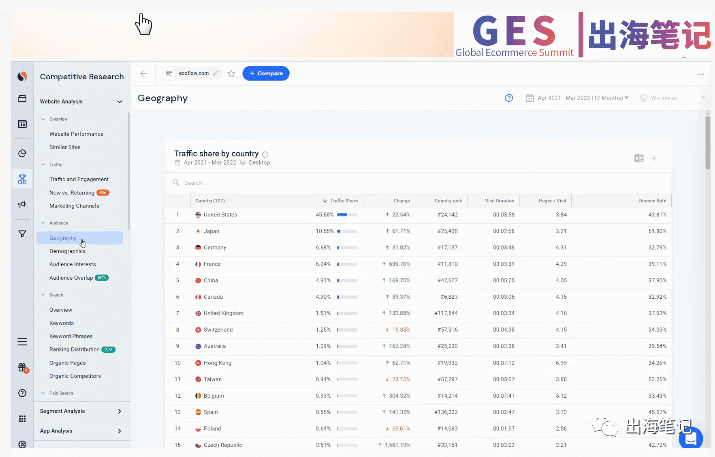Click the Germany row name
Image resolution: width=715 pixels, height=457 pixels.
[x=215, y=248]
